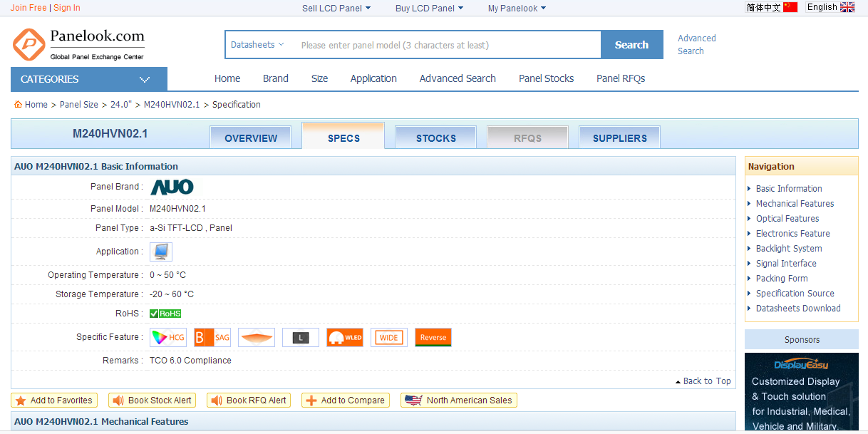Image resolution: width=868 pixels, height=434 pixels.
Task: Click the Reverse feature icon
Action: click(x=433, y=338)
